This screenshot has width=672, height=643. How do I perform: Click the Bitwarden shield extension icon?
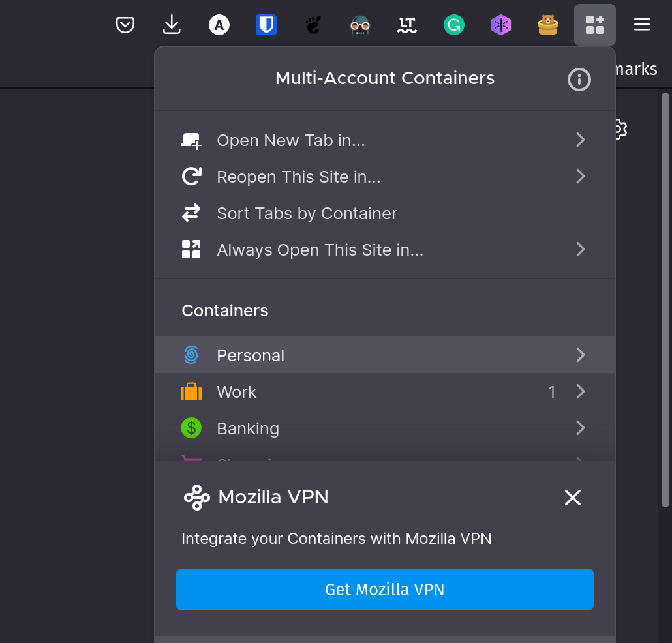[x=266, y=25]
